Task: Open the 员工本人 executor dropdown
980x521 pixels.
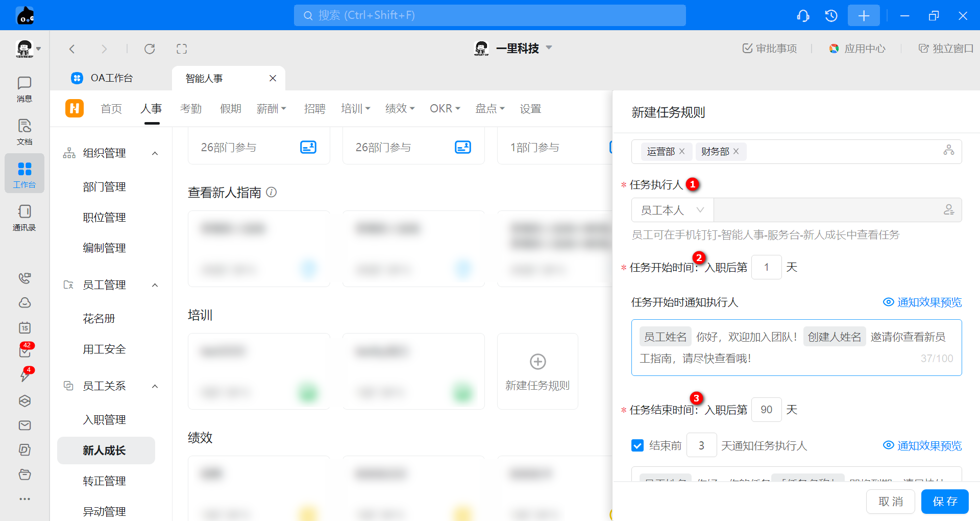Action: [672, 210]
